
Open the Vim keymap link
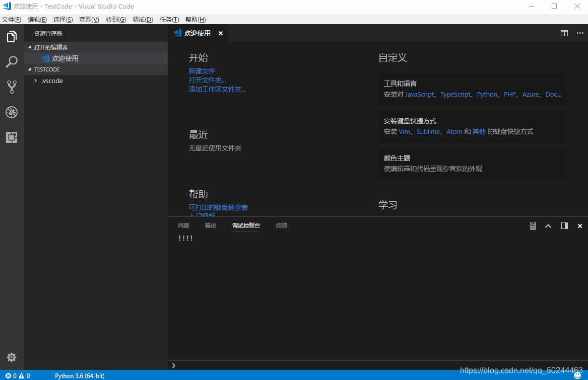tap(404, 131)
